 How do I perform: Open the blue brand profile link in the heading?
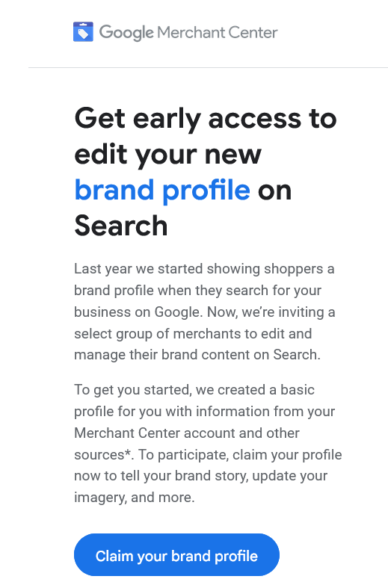tap(162, 190)
